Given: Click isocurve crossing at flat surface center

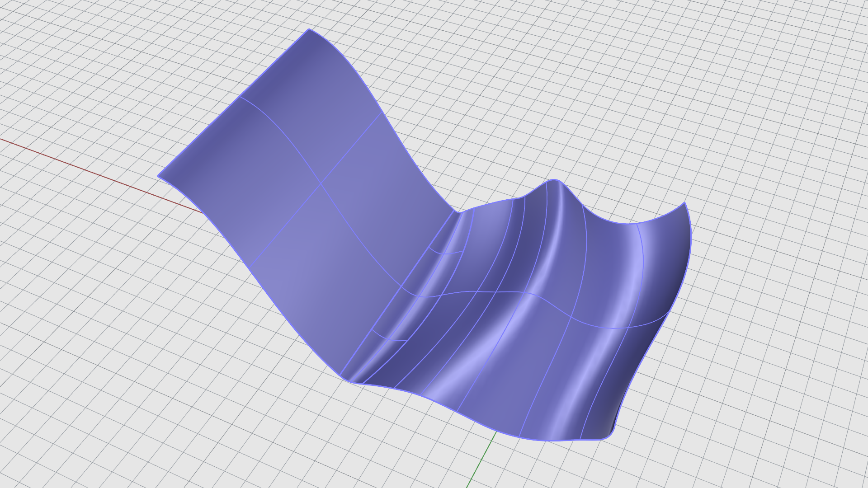Looking at the screenshot, I should click(x=321, y=183).
